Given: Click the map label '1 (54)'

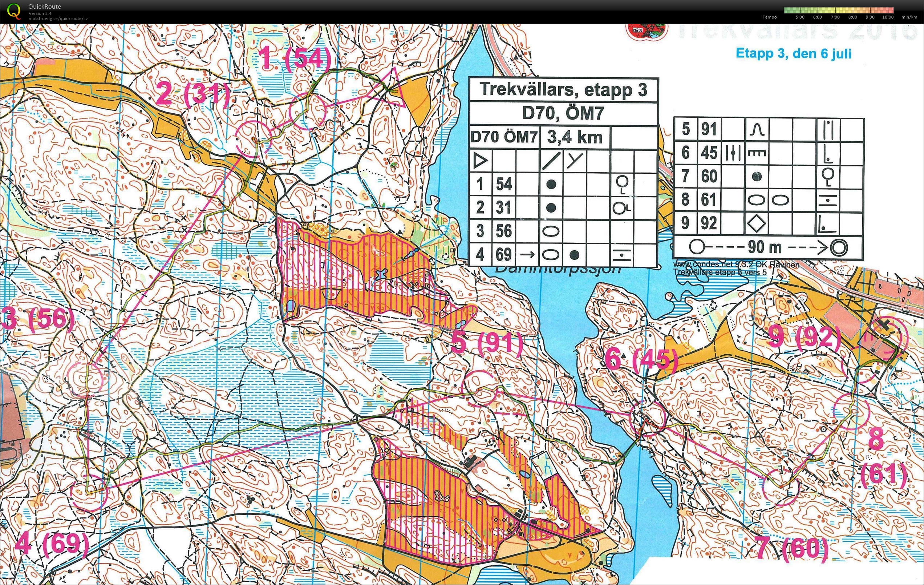Looking at the screenshot, I should pyautogui.click(x=295, y=58).
